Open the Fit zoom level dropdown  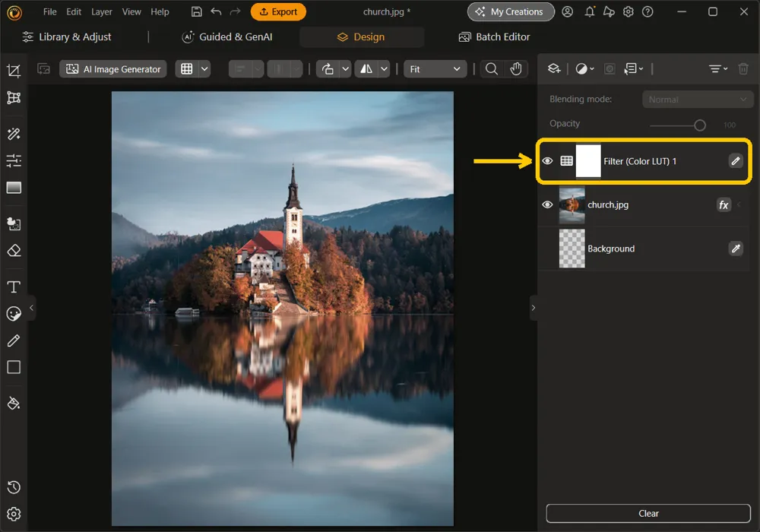coord(435,69)
